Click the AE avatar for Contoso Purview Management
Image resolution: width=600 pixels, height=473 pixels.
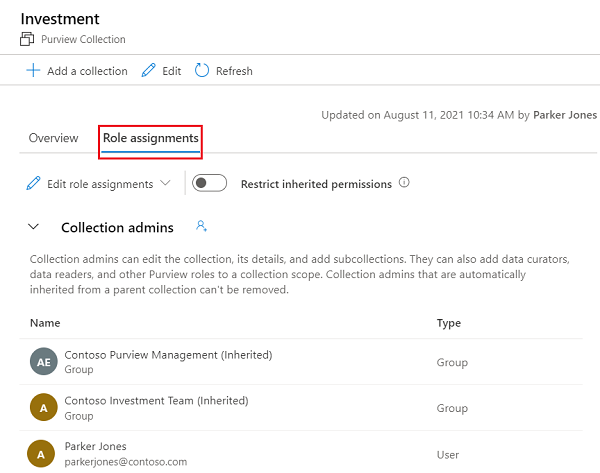pos(42,362)
